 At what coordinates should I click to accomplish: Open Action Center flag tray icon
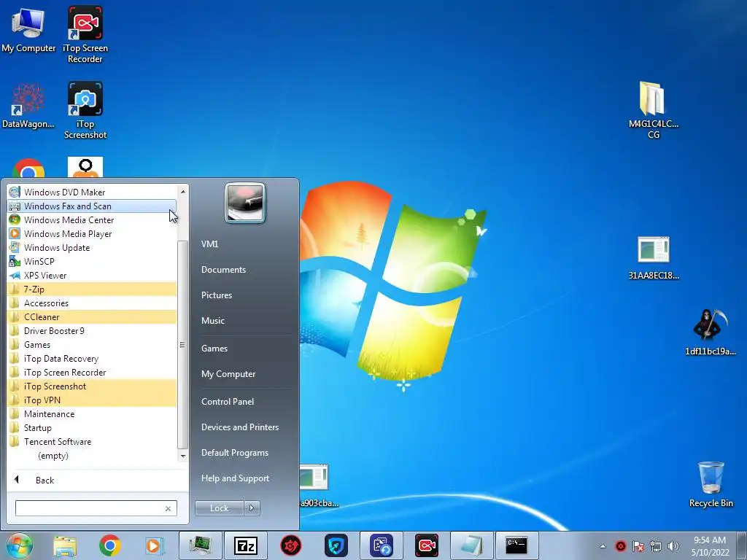(x=638, y=546)
